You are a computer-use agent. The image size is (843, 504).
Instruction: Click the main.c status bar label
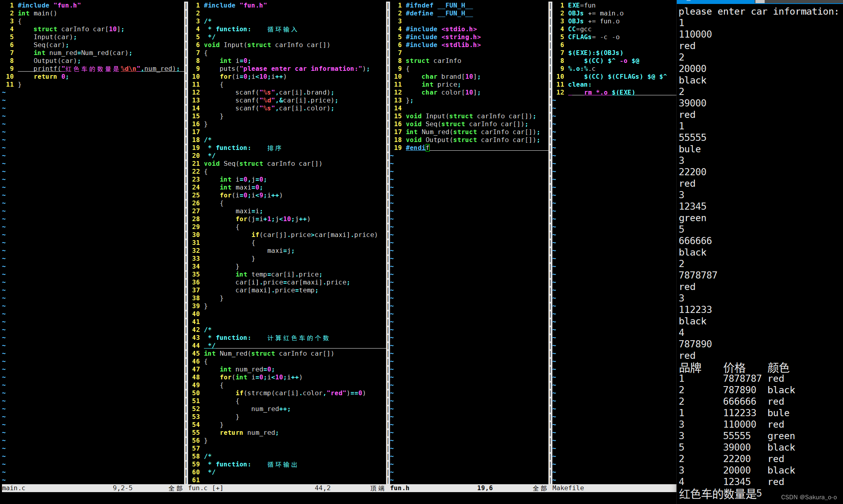tap(14, 488)
